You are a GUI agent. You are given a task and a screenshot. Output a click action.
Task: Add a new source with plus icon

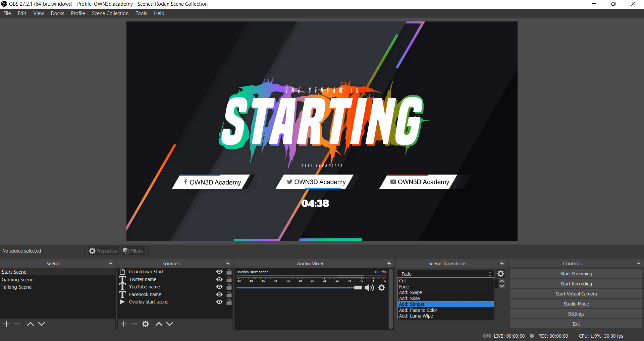pyautogui.click(x=124, y=324)
